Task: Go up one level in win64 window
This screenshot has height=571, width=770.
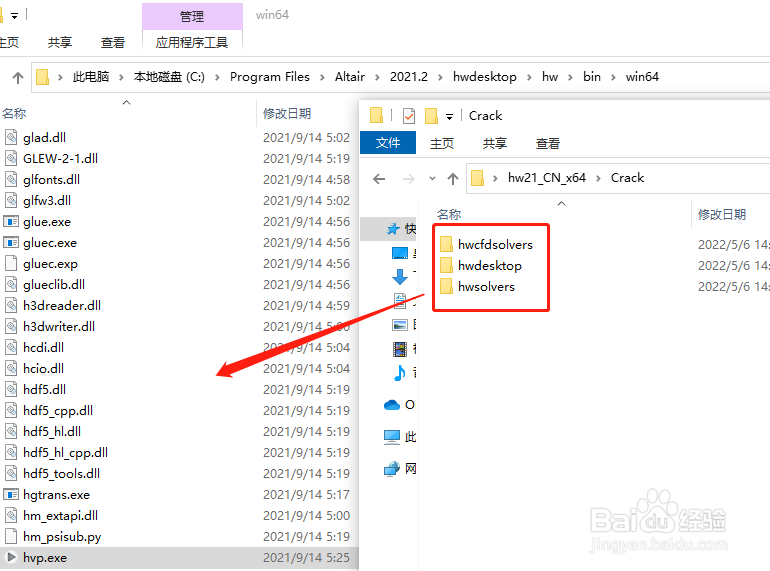Action: click(18, 77)
